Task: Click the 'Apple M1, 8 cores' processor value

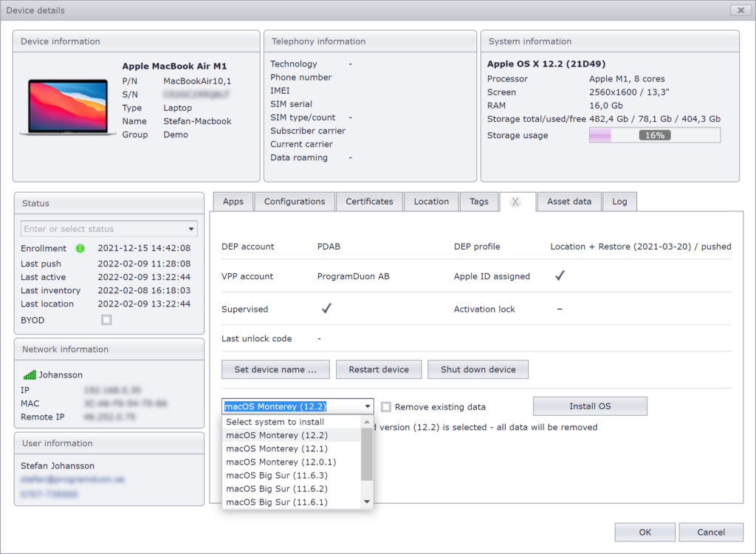Action: pos(627,78)
